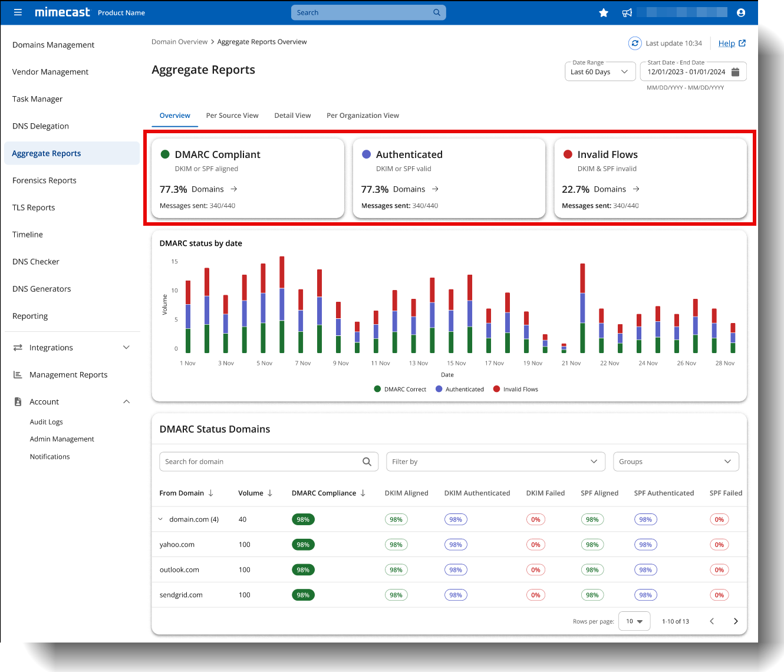Click the Search for domain input field

253,462
